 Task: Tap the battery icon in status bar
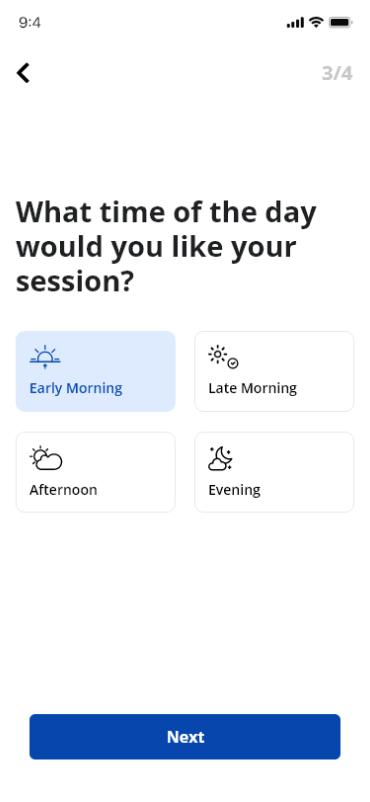pyautogui.click(x=340, y=23)
